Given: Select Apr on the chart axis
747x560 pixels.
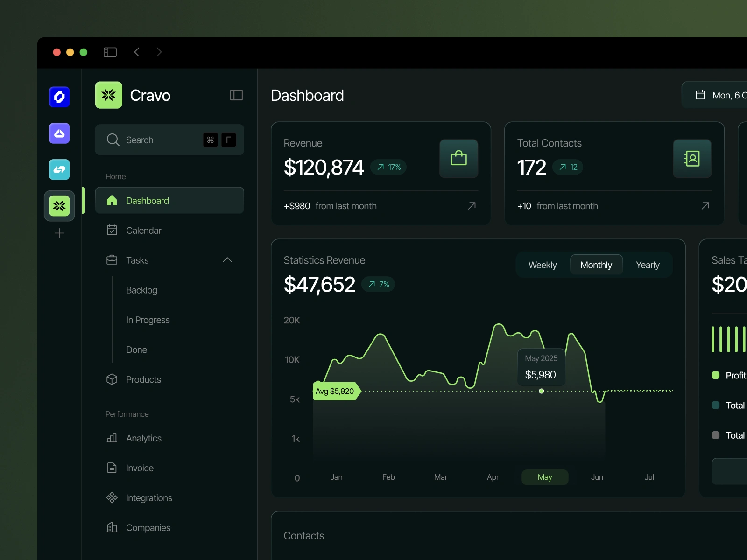Looking at the screenshot, I should 493,477.
